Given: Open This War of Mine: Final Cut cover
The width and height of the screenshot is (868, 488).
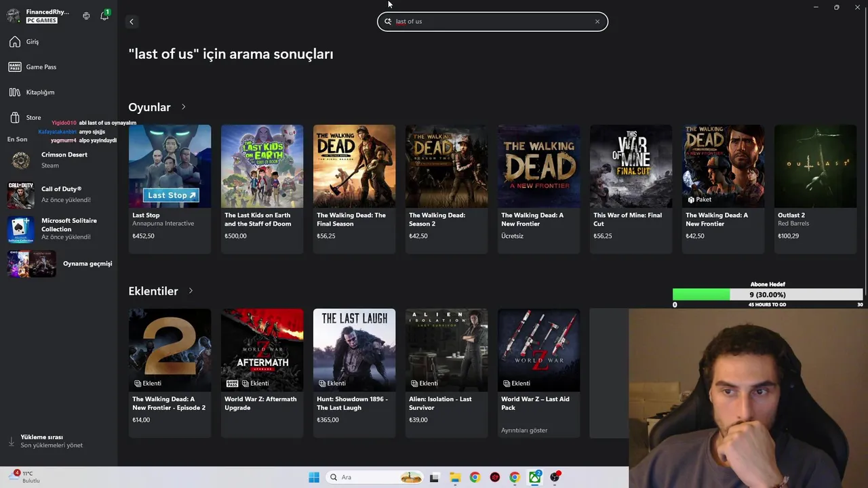Looking at the screenshot, I should pyautogui.click(x=631, y=166).
